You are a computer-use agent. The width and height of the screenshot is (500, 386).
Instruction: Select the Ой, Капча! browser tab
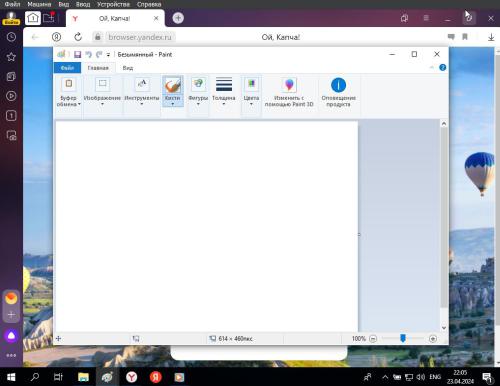pyautogui.click(x=115, y=18)
